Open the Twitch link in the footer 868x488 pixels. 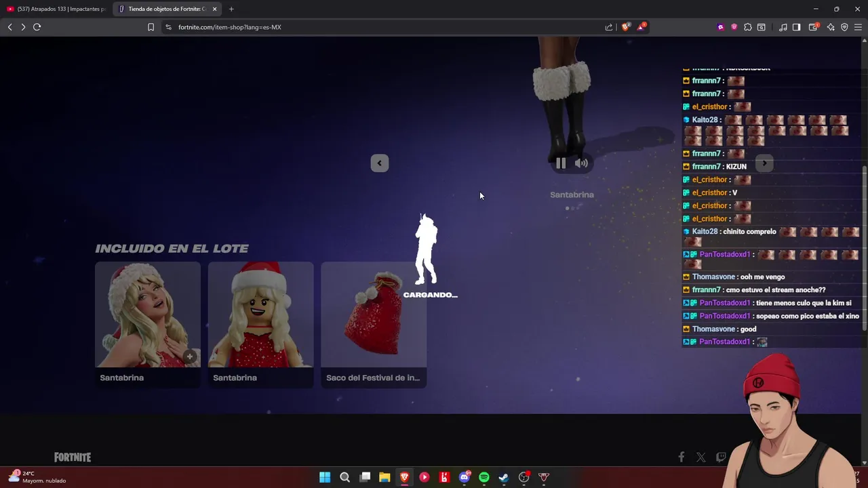coord(721,457)
